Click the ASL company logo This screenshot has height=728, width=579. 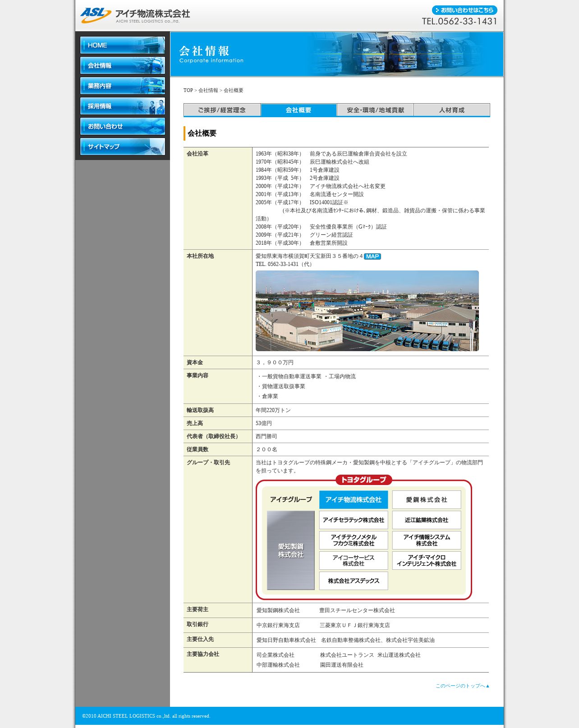point(135,15)
